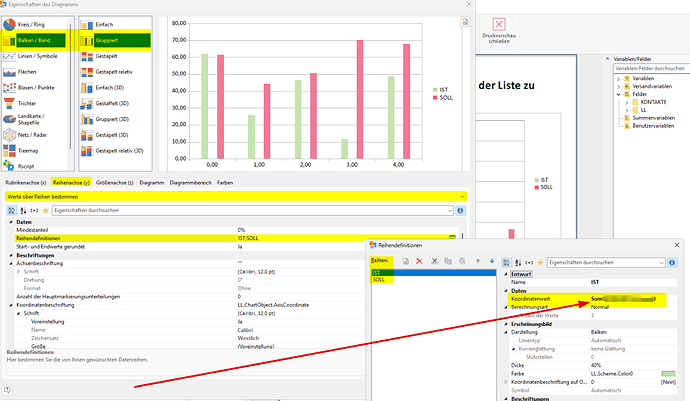Collapse the Achsenbeschriftung property

click(x=11, y=264)
